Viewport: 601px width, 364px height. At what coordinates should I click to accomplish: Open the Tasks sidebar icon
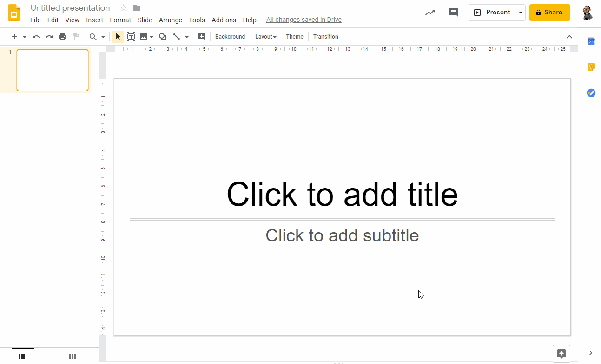pyautogui.click(x=591, y=93)
